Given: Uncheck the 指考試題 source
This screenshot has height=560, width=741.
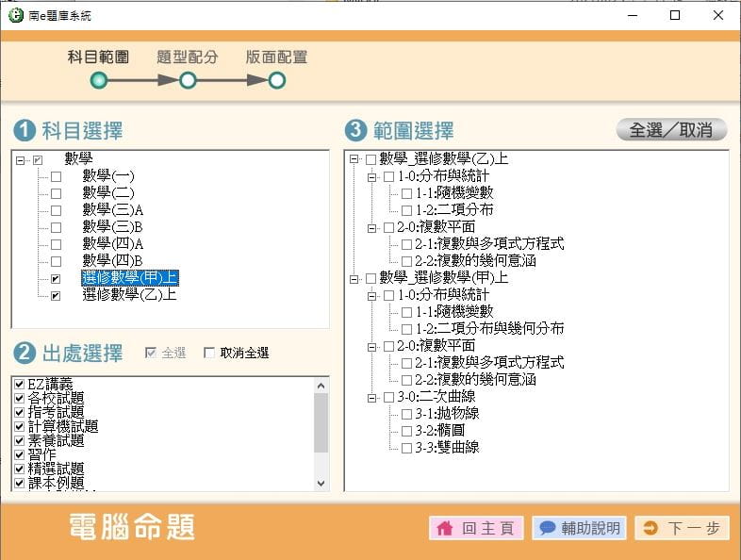Looking at the screenshot, I should (20, 412).
